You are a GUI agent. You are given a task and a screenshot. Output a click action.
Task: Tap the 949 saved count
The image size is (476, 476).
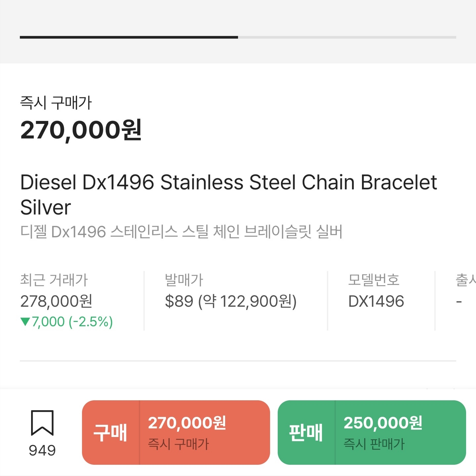tap(42, 451)
